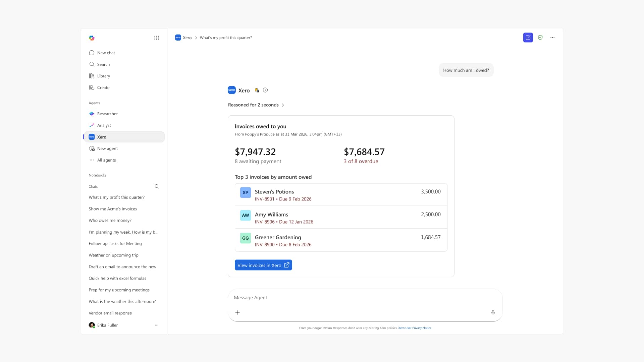644x362 pixels.
Task: Open chat 'Prep for my upcoming meetings'
Action: click(x=119, y=290)
